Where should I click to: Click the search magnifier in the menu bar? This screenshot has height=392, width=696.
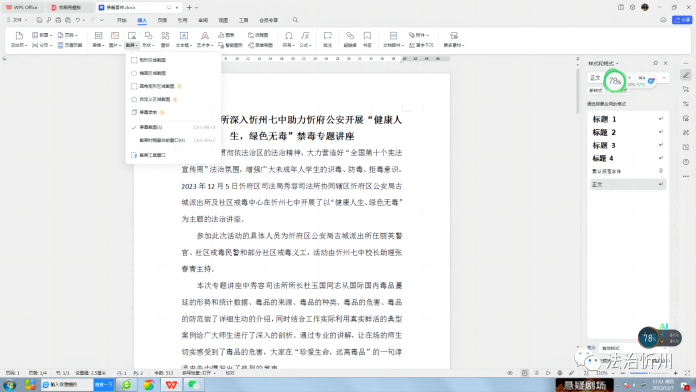click(x=296, y=20)
